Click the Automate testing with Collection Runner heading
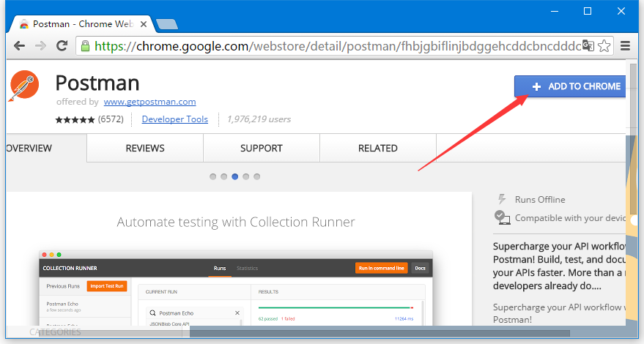Screen dimensions: 644x344 coord(236,222)
